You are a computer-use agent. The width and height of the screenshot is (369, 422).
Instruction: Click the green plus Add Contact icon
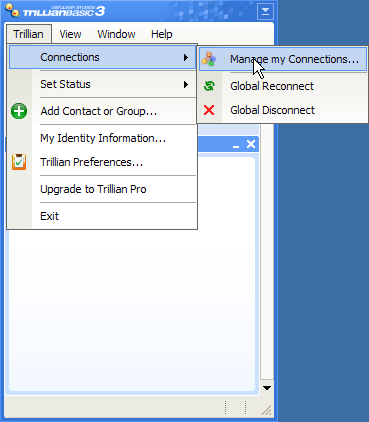pyautogui.click(x=19, y=111)
